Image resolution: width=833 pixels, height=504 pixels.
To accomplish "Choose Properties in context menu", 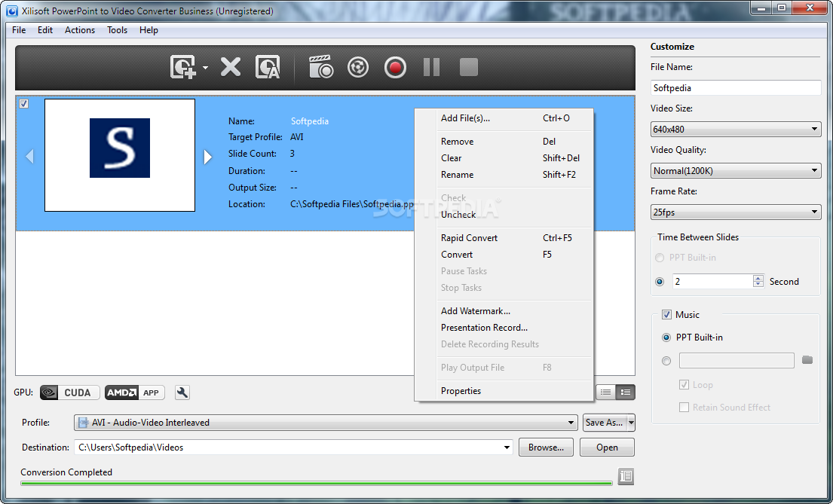I will pos(504,390).
